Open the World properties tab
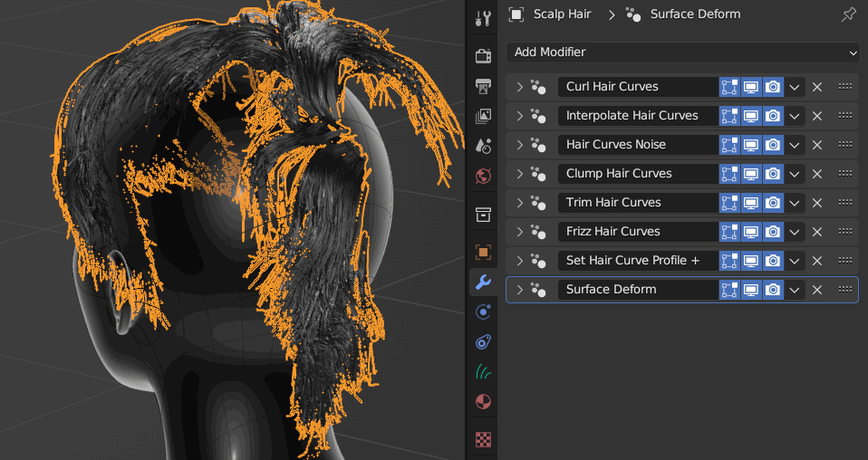This screenshot has width=868, height=460. 483,176
